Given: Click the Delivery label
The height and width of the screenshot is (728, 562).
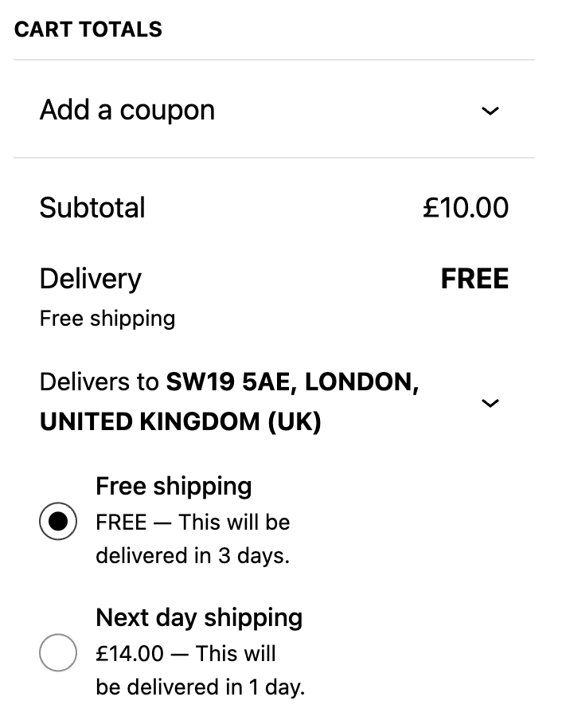Looking at the screenshot, I should tap(90, 278).
